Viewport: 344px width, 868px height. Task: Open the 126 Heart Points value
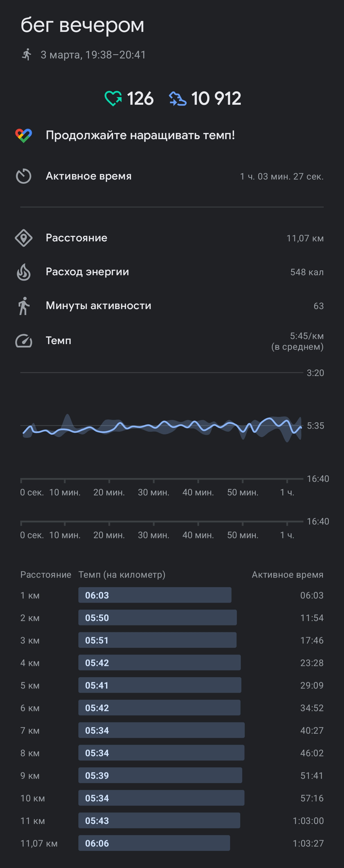pyautogui.click(x=140, y=99)
